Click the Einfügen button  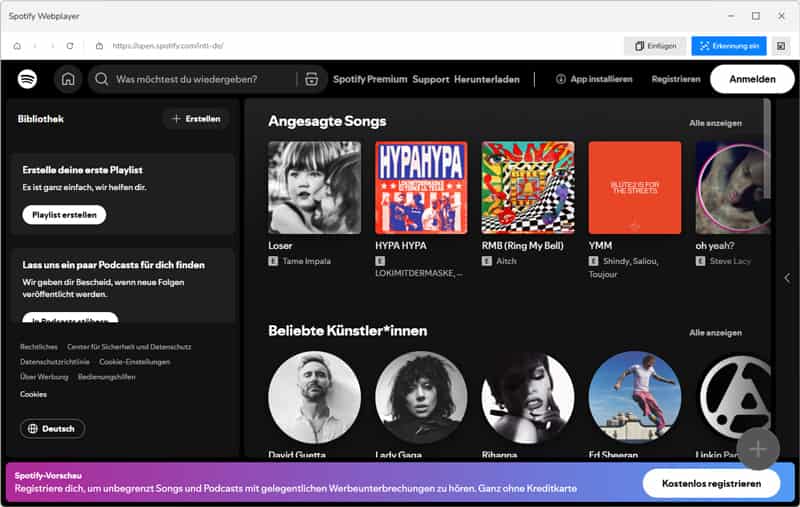[x=656, y=46]
